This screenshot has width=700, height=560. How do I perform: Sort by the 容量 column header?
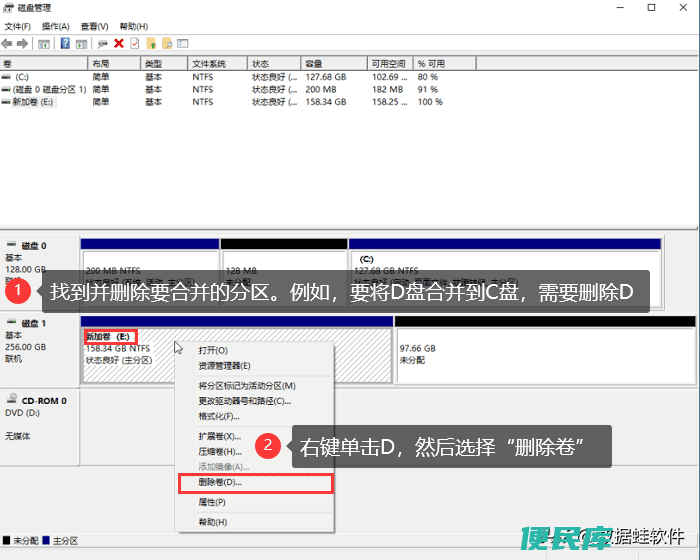pyautogui.click(x=334, y=64)
